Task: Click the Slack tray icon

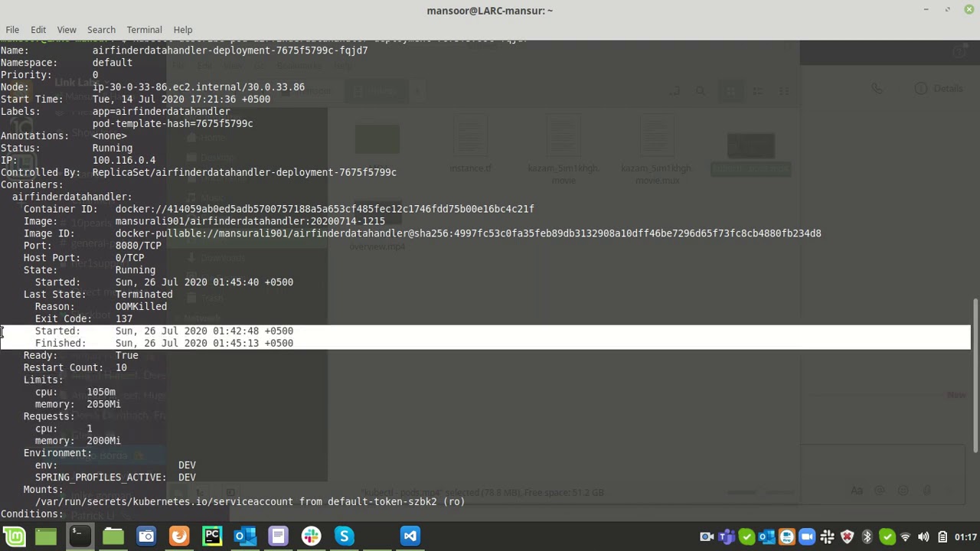Action: 827,536
